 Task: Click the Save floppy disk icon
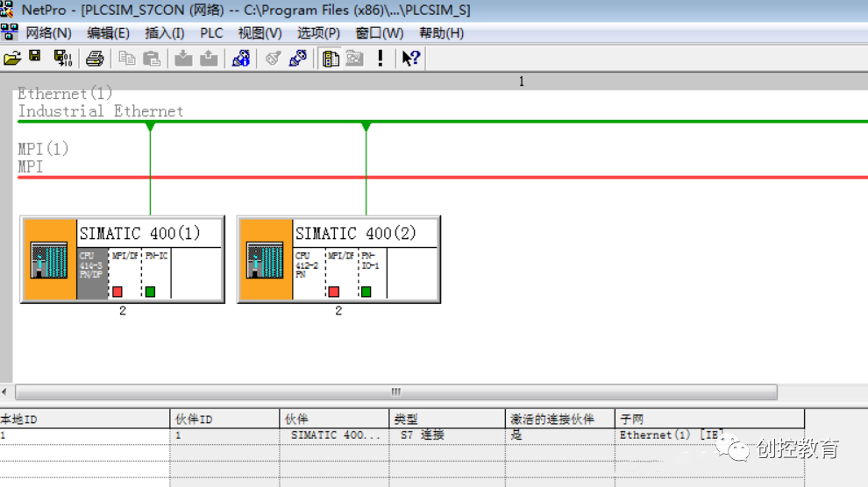tap(35, 56)
